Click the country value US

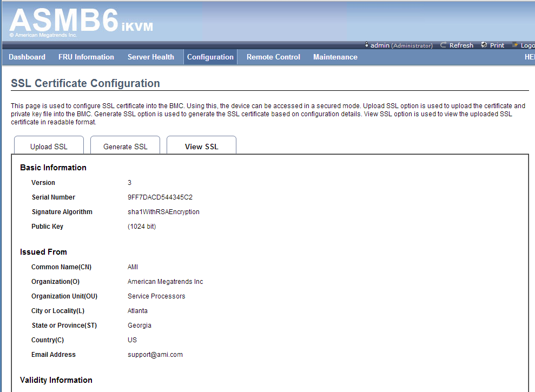coord(132,340)
